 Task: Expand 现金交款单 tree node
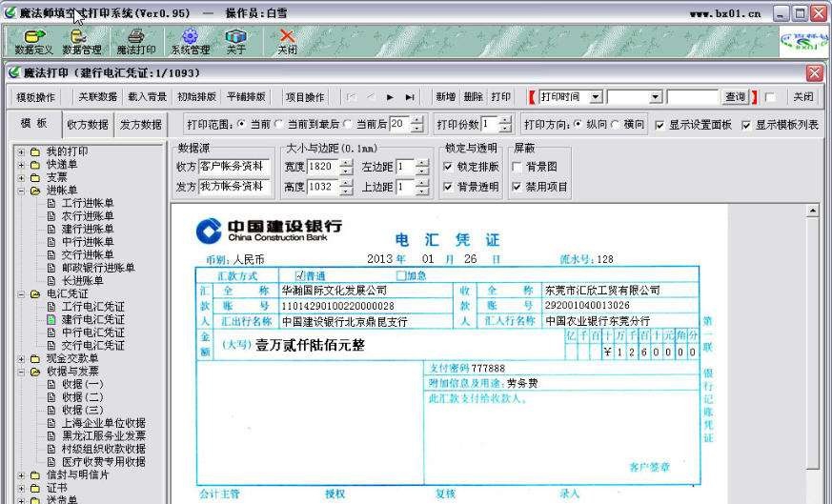tap(21, 358)
